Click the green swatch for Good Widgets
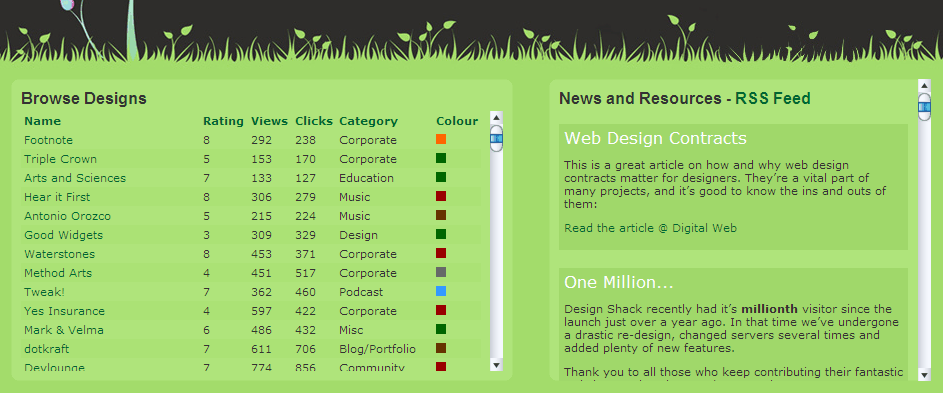Viewport: 943px width, 393px height. [441, 234]
